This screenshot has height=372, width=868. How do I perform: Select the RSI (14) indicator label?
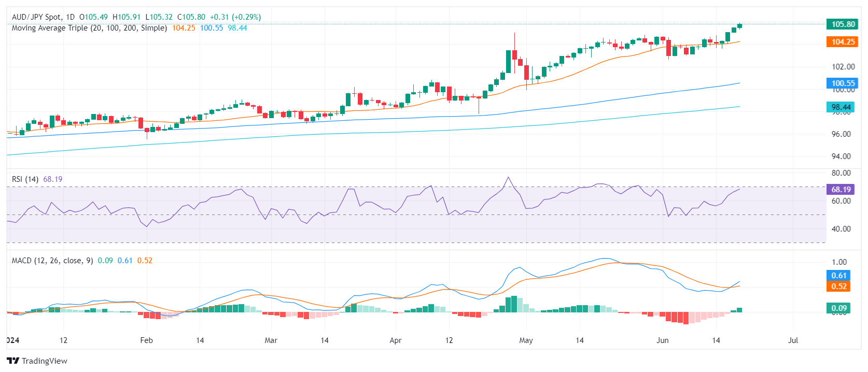[25, 179]
